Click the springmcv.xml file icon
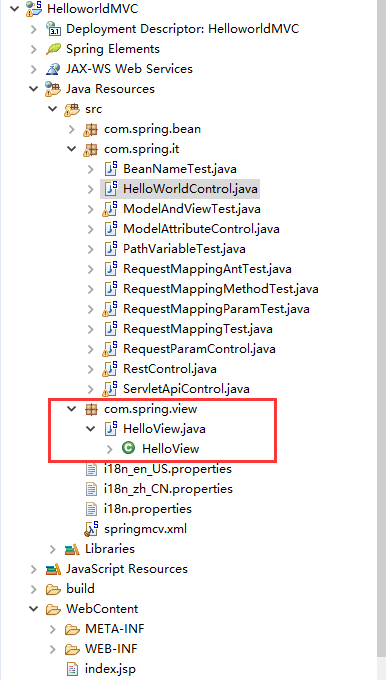386x680 pixels. (92, 528)
